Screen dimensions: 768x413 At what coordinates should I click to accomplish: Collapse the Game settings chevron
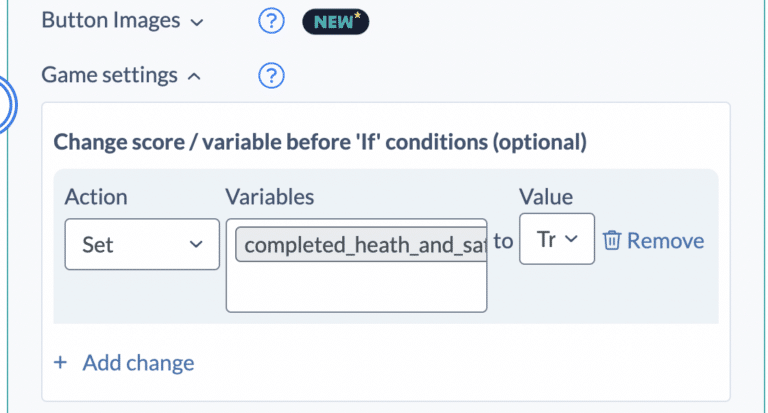coord(194,76)
